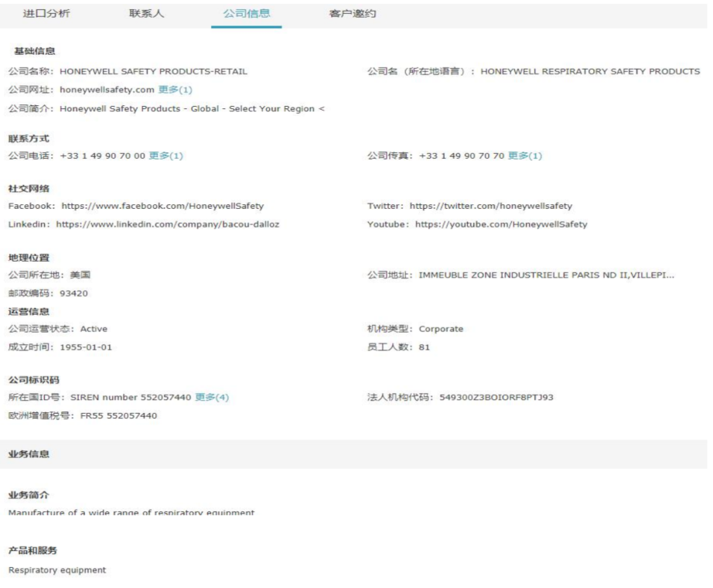Open the Linkedin bacou-dalloz URL

167,224
